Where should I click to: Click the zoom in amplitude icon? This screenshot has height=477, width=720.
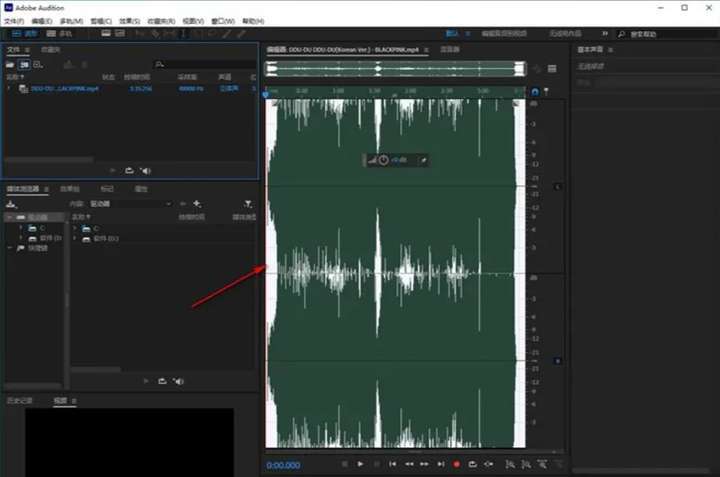(x=510, y=464)
